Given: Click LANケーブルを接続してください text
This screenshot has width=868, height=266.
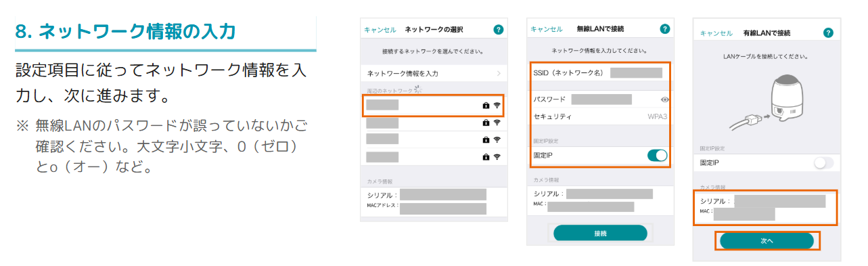Looking at the screenshot, I should (766, 56).
